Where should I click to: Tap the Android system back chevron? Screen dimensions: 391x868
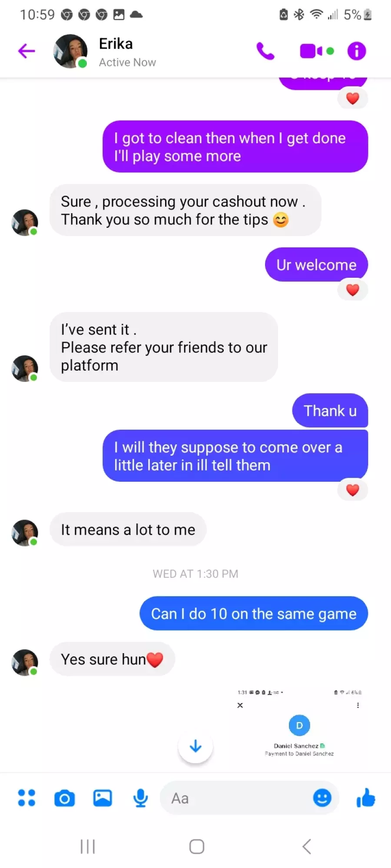tap(307, 846)
